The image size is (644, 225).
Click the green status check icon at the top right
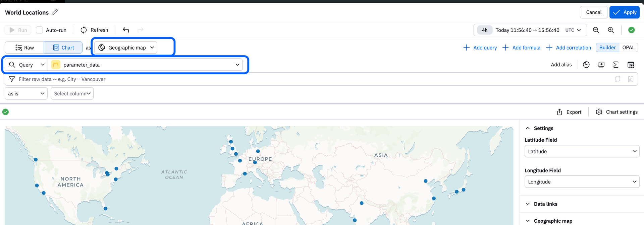coord(631,30)
